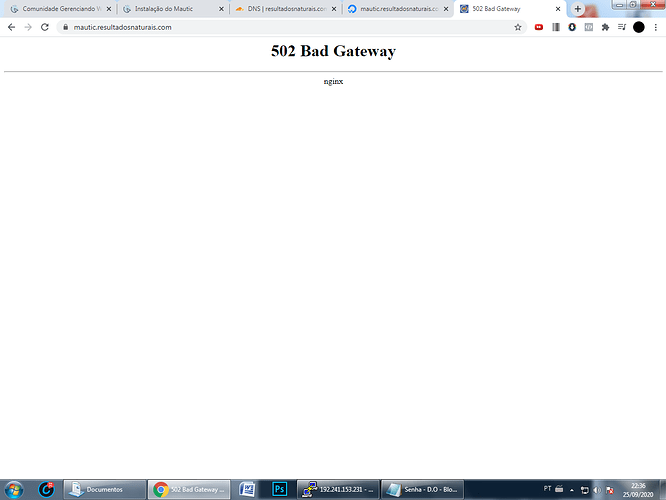Open the volume speaker icon
The width and height of the screenshot is (666, 500).
[x=597, y=490]
